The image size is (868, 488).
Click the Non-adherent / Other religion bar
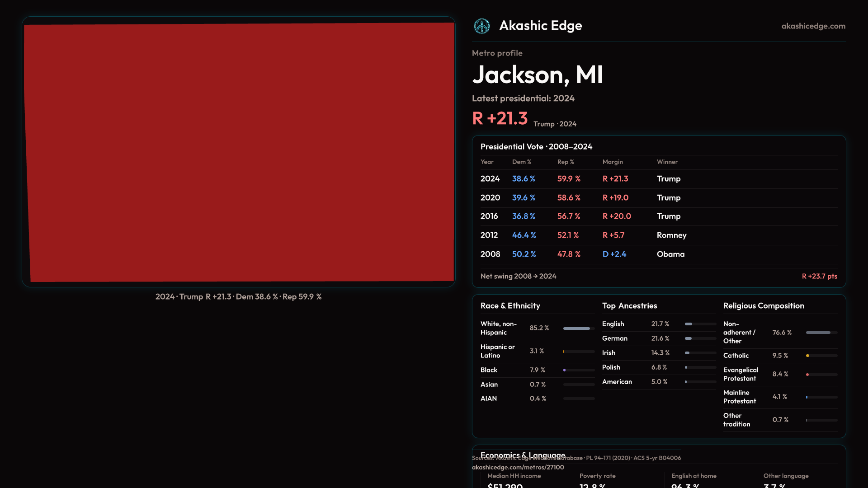coord(818,333)
